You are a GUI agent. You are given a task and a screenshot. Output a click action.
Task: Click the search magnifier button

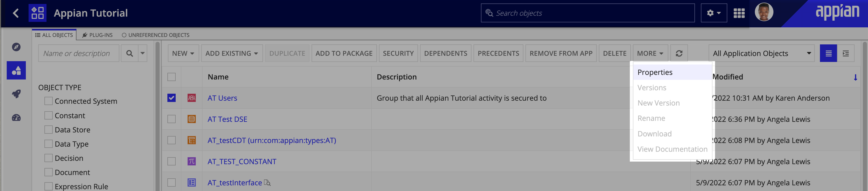click(129, 53)
